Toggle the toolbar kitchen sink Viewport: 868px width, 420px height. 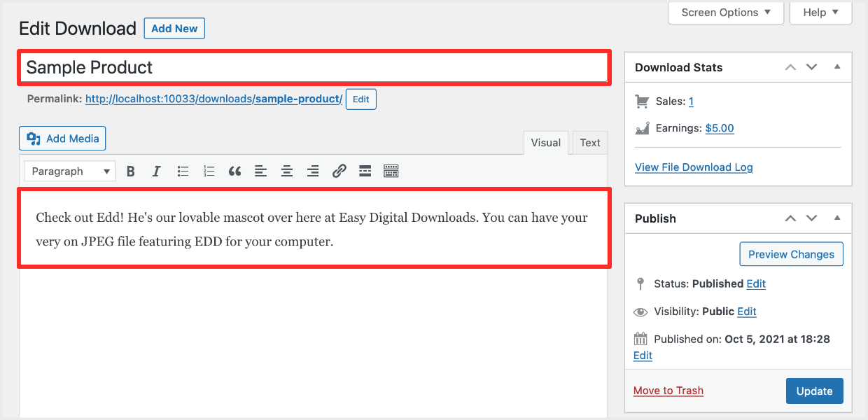pos(391,171)
